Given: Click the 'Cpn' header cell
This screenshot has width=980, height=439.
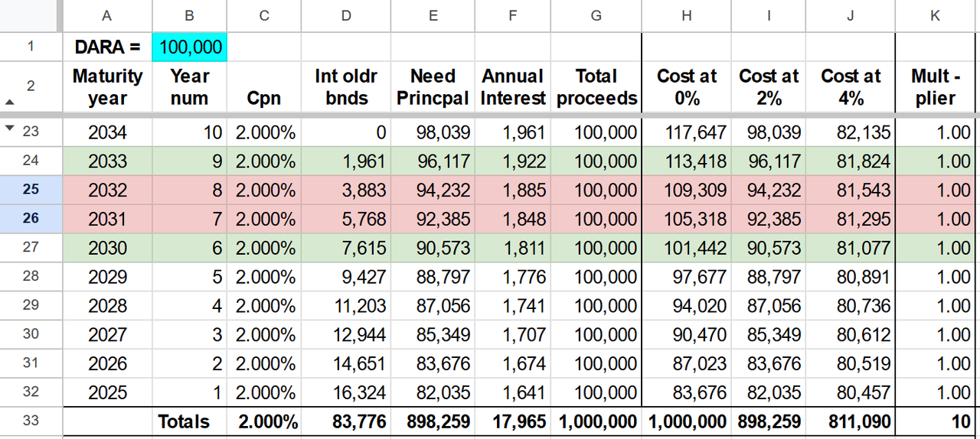Looking at the screenshot, I should tap(264, 86).
